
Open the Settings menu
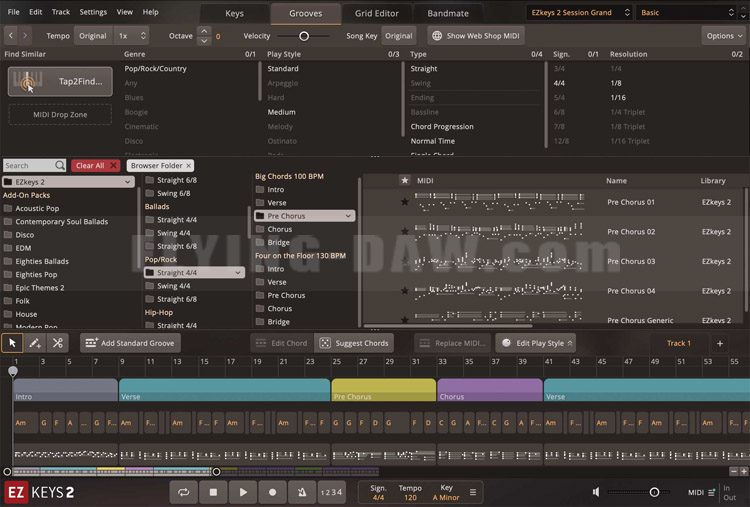pyautogui.click(x=93, y=12)
